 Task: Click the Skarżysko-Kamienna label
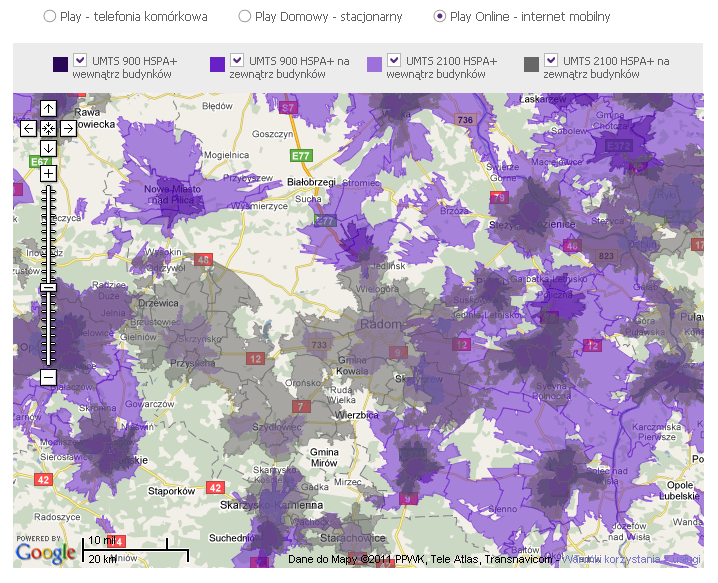tap(272, 505)
